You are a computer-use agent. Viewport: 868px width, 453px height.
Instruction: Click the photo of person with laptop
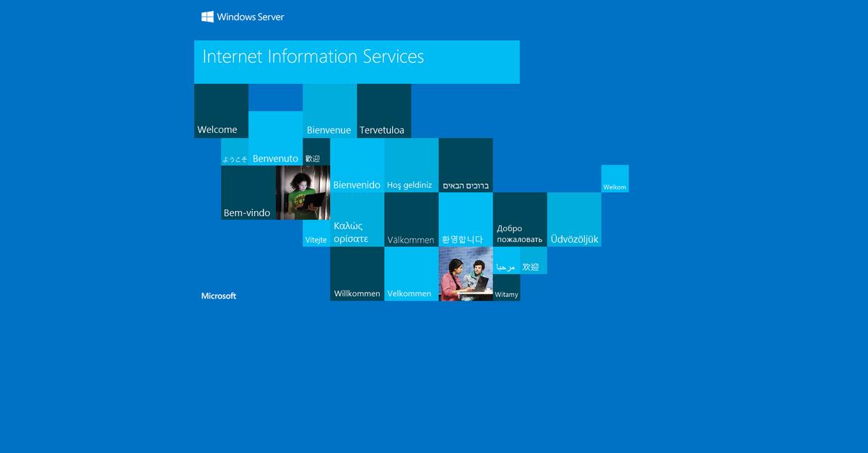point(303,192)
